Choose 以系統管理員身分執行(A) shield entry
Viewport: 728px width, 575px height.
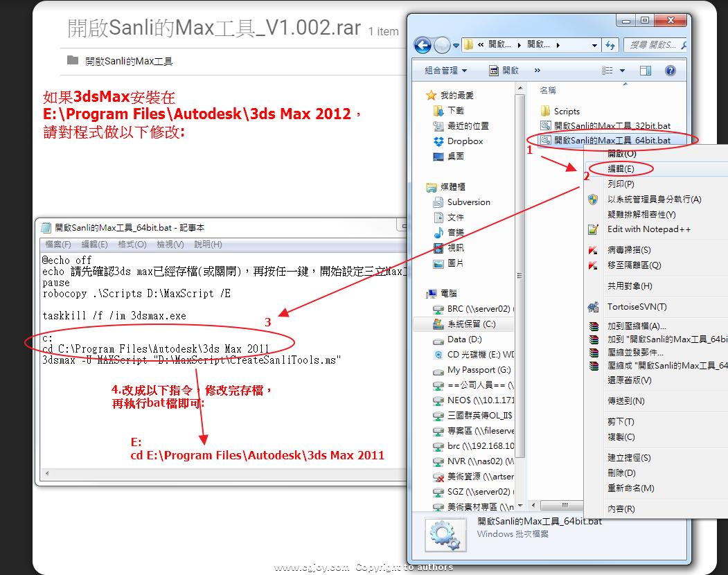pyautogui.click(x=655, y=200)
